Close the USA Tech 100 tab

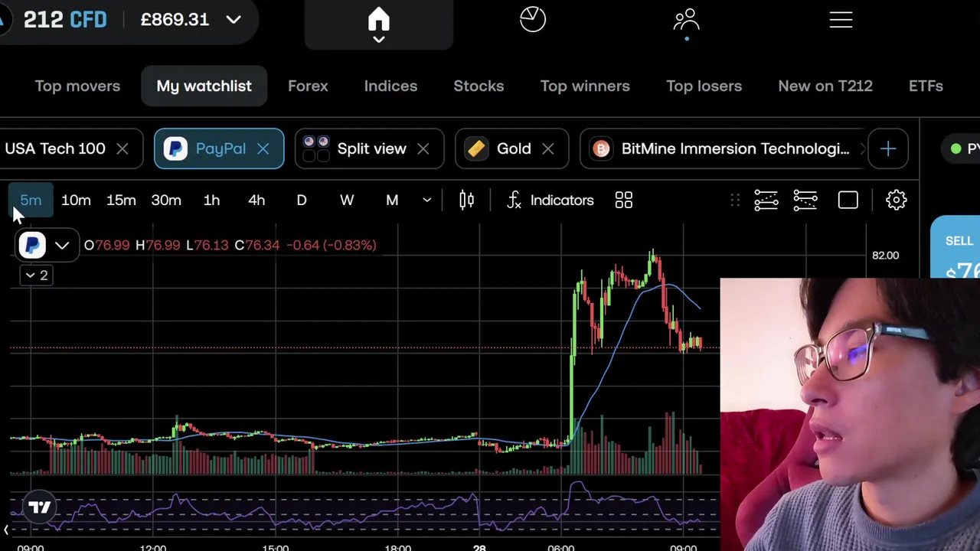pyautogui.click(x=122, y=148)
